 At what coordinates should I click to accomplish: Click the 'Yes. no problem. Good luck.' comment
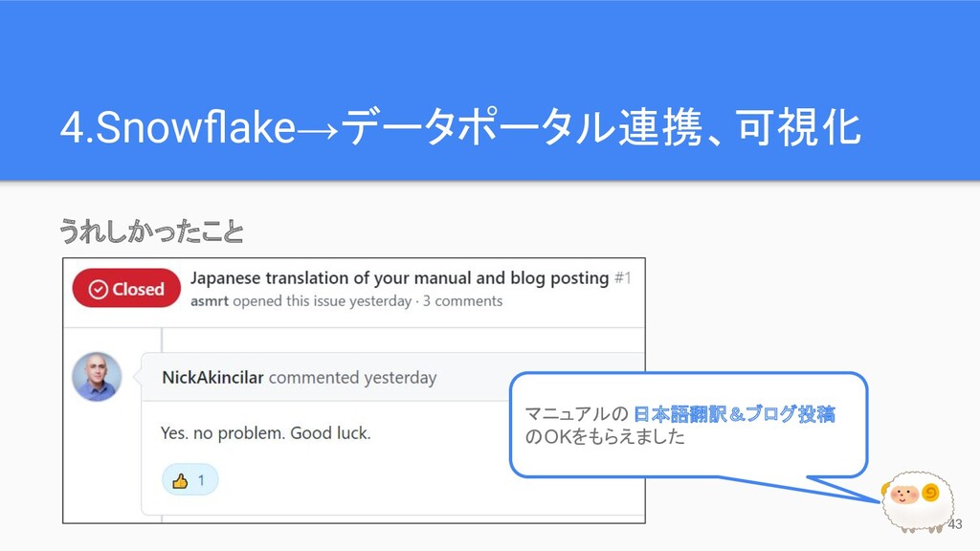[266, 433]
